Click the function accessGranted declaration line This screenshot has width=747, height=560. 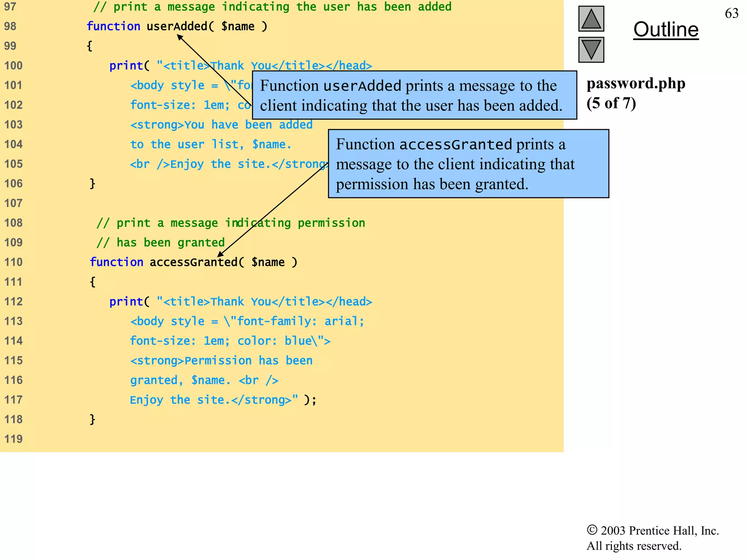coord(193,262)
